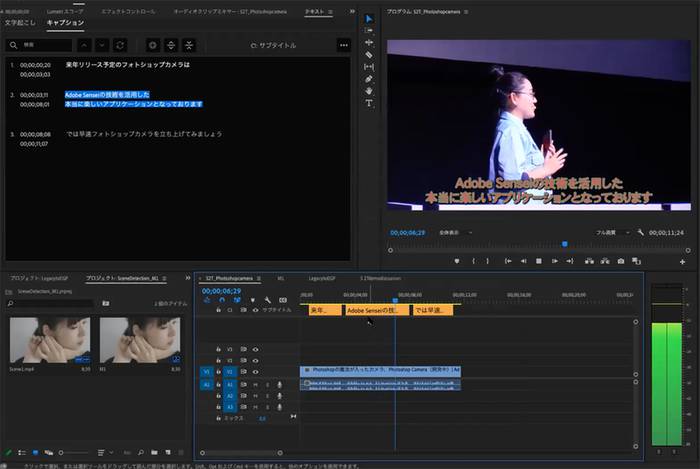Select the Track Select Forward tool
This screenshot has width=700, height=469.
pos(369,30)
